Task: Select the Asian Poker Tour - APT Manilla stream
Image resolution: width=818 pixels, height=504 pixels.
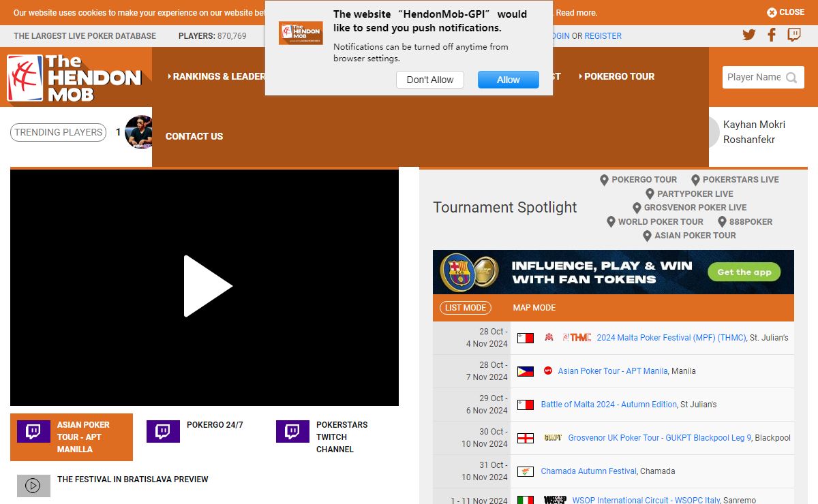Action: [x=72, y=437]
